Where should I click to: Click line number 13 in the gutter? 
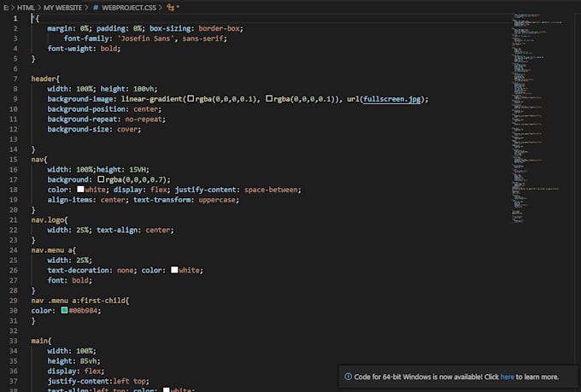14,139
